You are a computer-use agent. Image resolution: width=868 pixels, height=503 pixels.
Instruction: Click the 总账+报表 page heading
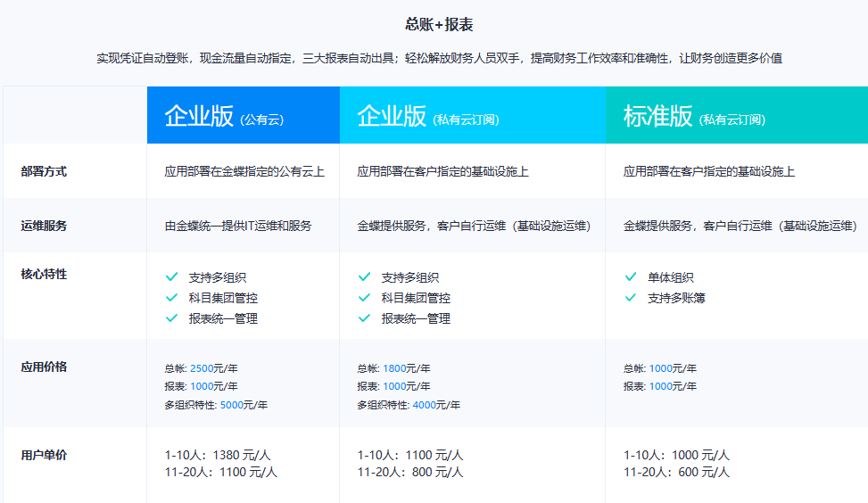pyautogui.click(x=439, y=24)
